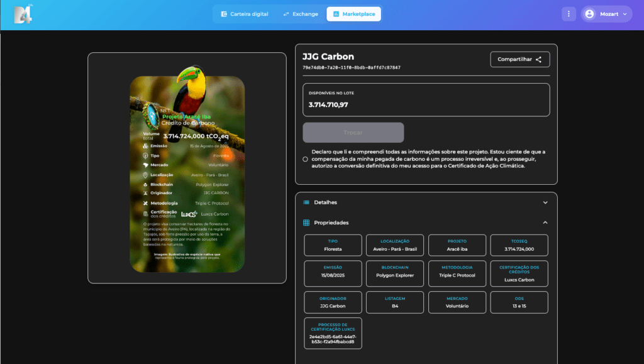
Task: Open the three-dot more options menu
Action: (569, 14)
